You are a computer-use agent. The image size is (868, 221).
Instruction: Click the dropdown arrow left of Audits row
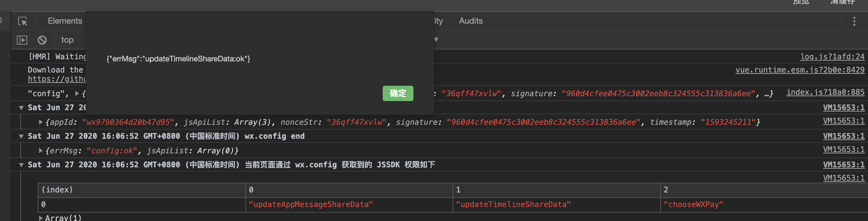point(436,39)
